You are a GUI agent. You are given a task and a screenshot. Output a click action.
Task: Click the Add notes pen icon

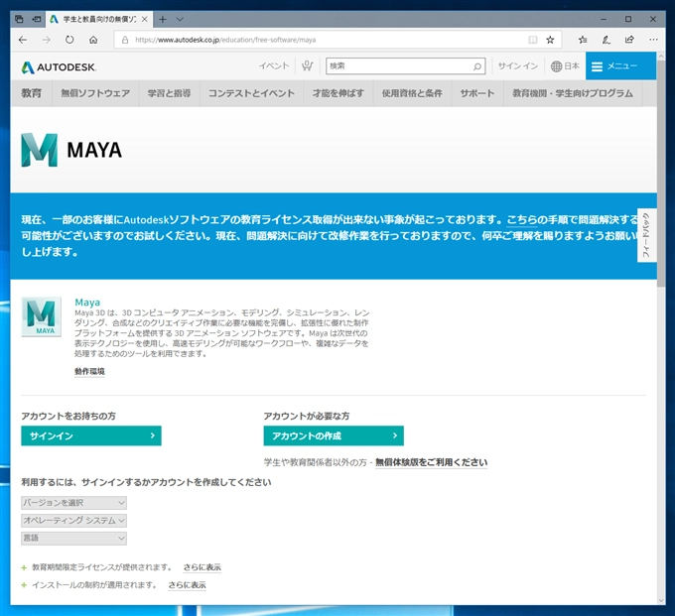[607, 40]
